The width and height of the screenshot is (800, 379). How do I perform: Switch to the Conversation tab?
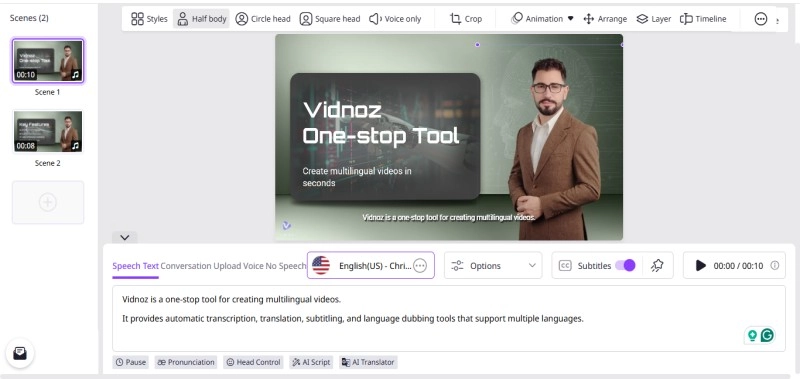coord(186,266)
